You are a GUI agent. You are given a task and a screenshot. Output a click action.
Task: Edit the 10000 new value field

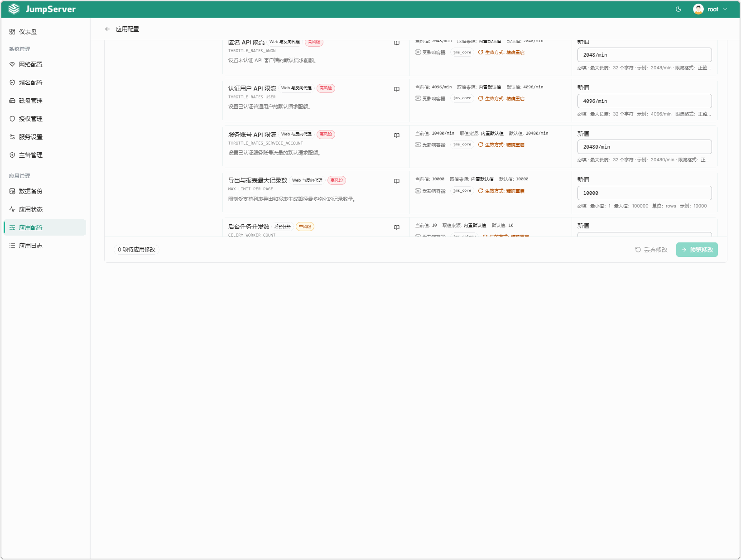click(645, 193)
